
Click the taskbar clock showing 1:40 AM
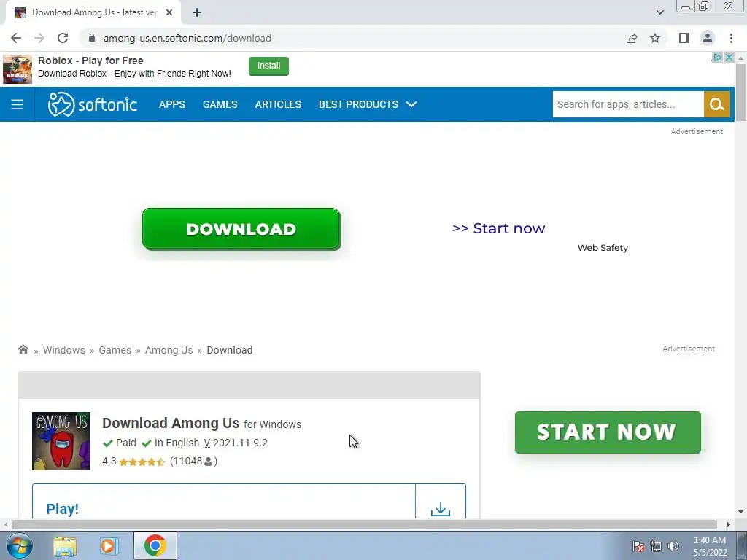(x=710, y=546)
